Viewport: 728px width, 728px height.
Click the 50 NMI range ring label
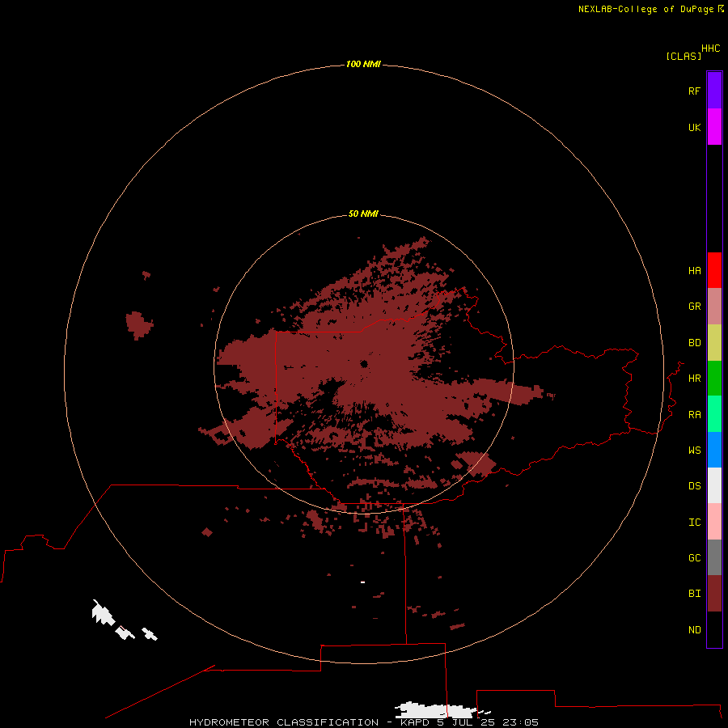tap(363, 214)
